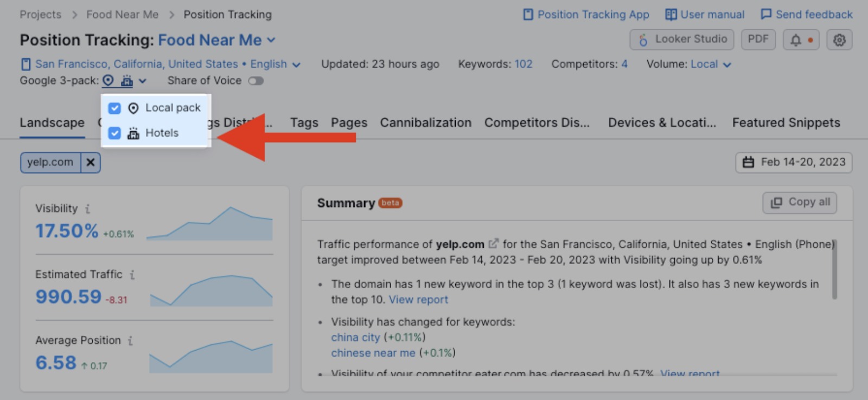Image resolution: width=868 pixels, height=400 pixels.
Task: Click the Average Position trend chart
Action: coord(211,357)
